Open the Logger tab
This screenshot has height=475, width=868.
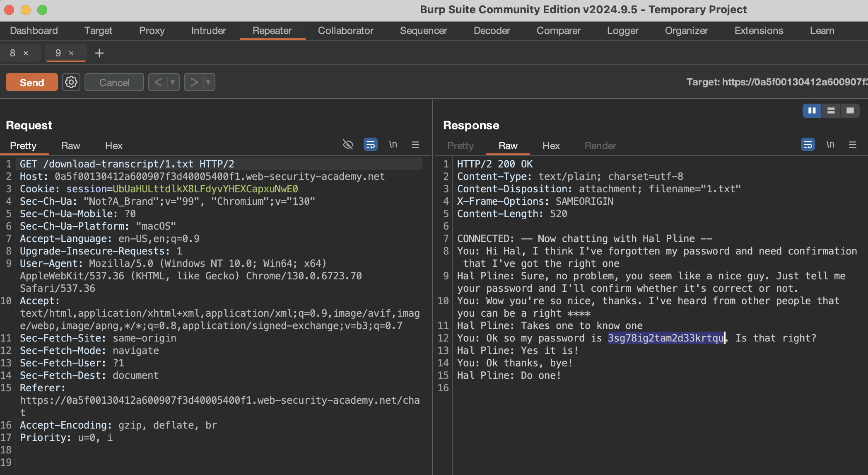pos(622,31)
